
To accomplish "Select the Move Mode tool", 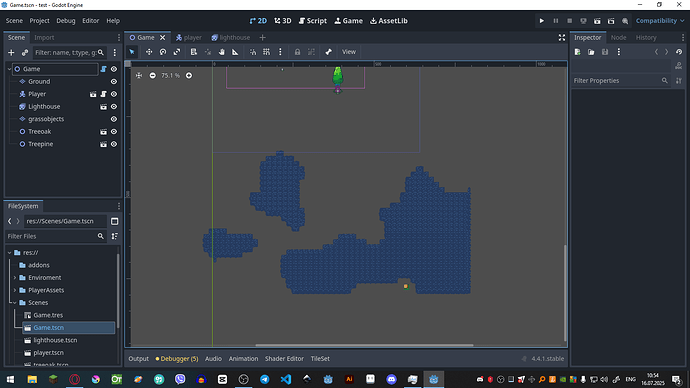I will 149,52.
